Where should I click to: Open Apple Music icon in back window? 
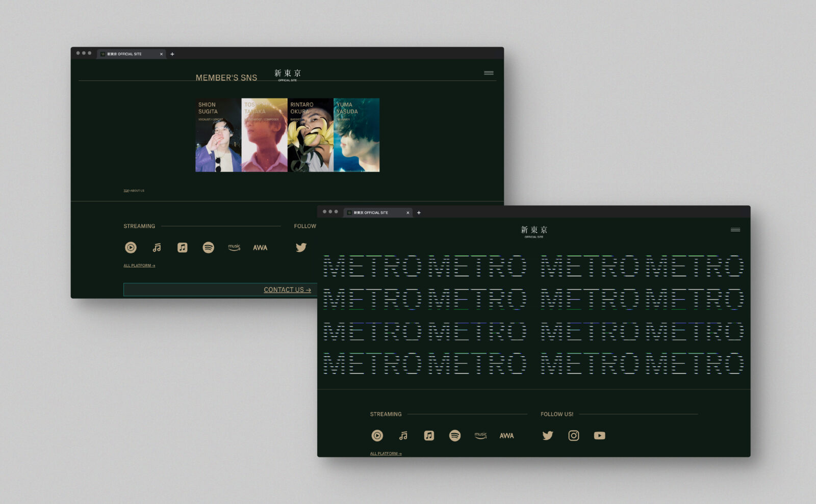coord(183,248)
